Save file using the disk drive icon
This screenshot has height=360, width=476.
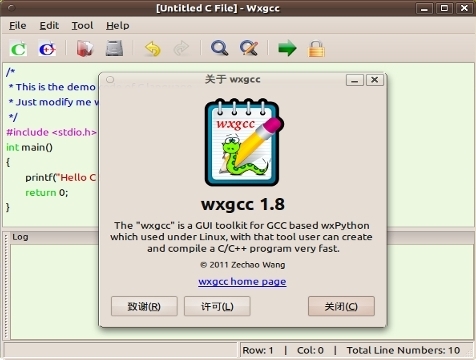[x=114, y=49]
